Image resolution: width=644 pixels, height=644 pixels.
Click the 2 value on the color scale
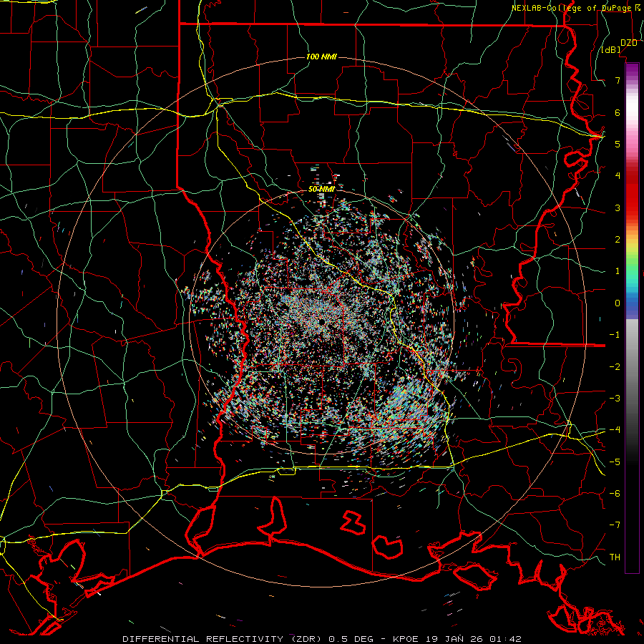[618, 240]
